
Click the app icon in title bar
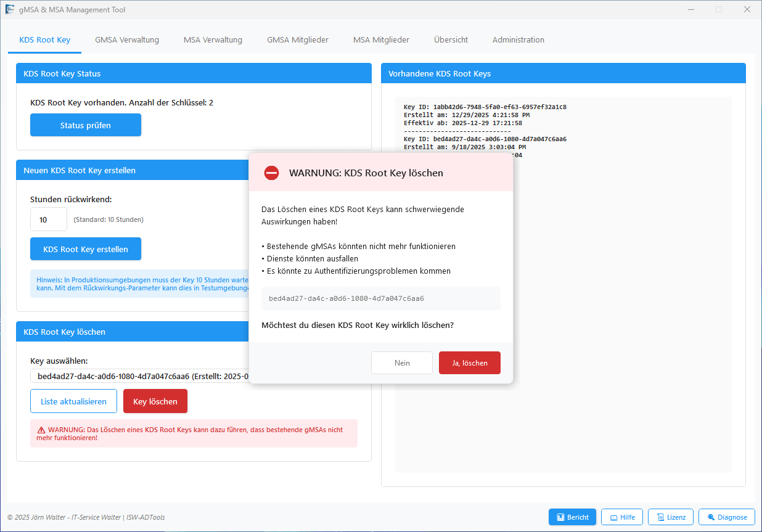pos(10,10)
